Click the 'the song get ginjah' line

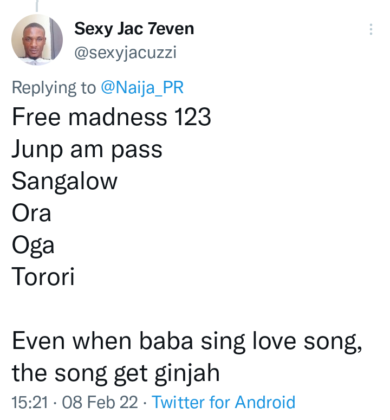[116, 373]
